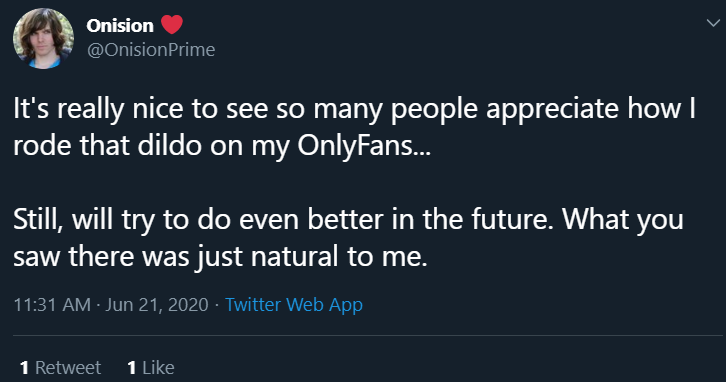Select the first paragraph of the tweet

pyautogui.click(x=354, y=127)
